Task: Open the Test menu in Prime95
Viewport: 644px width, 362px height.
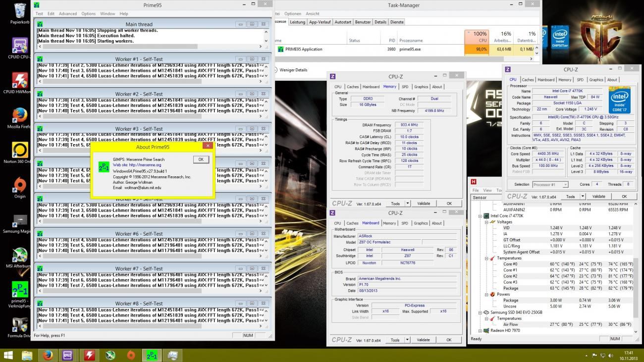Action: (39, 13)
